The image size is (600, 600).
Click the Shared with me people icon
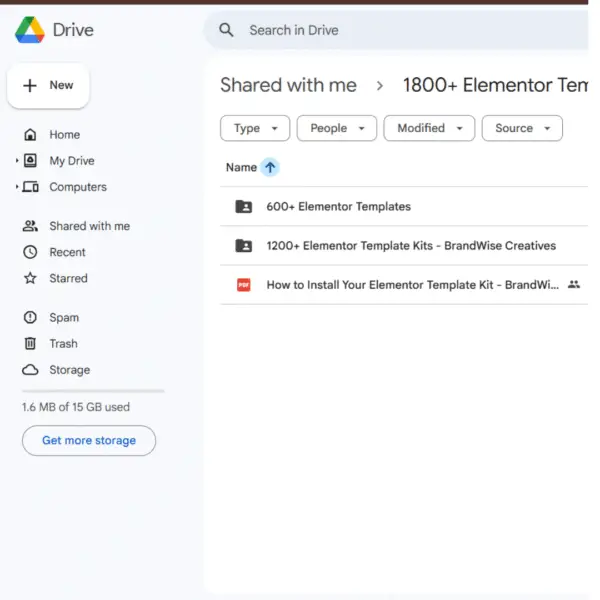click(x=30, y=226)
